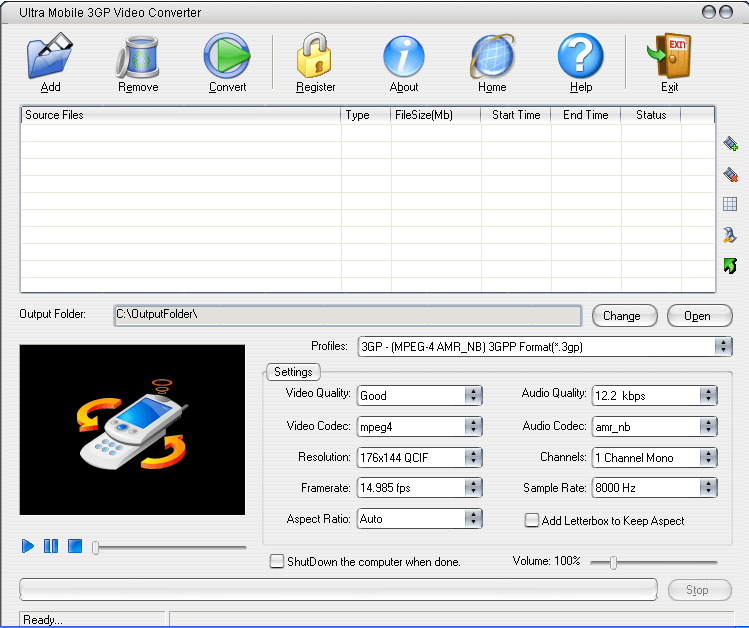Stop the preview playback square button
Image resolution: width=749 pixels, height=628 pixels.
click(75, 546)
